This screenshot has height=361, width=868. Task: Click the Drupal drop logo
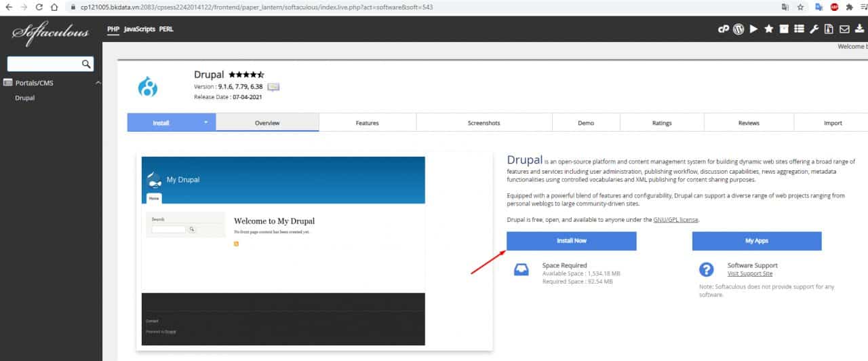tap(148, 86)
